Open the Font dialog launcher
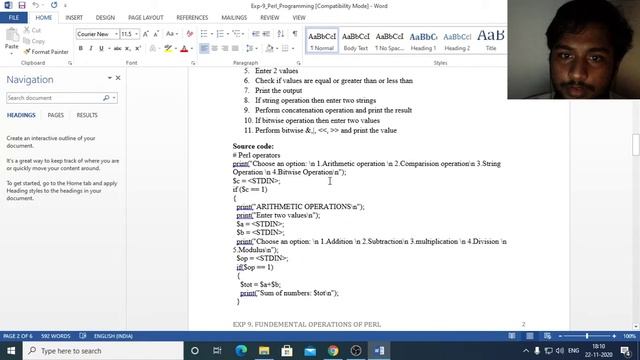Viewport: 640px width, 360px height. pyautogui.click(x=193, y=63)
